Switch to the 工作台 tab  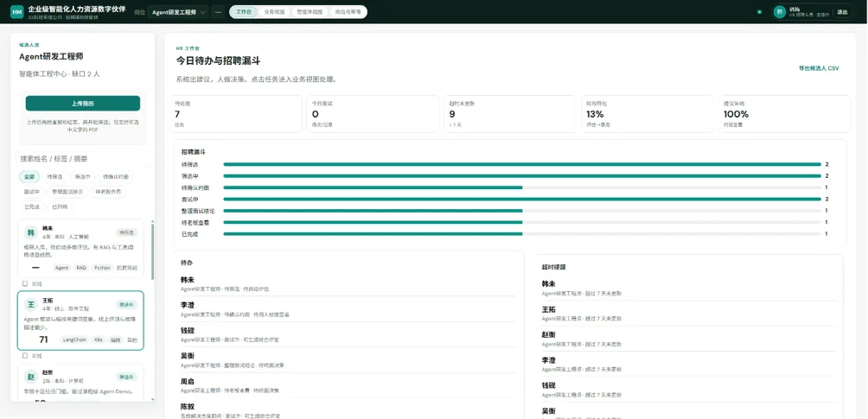244,11
